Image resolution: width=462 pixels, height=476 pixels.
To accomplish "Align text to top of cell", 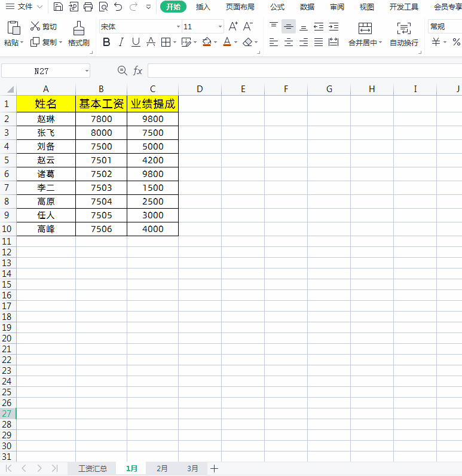I will (x=274, y=26).
